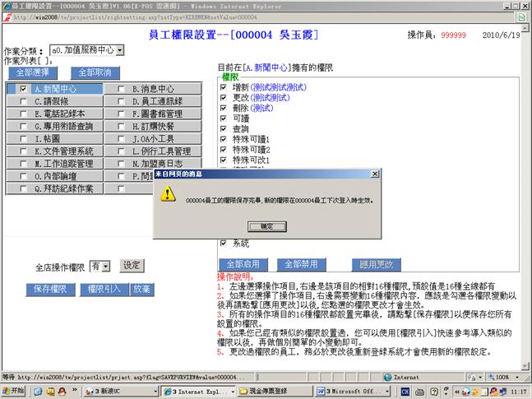Open 現金簿票登錄 taskbar window

pos(272,390)
